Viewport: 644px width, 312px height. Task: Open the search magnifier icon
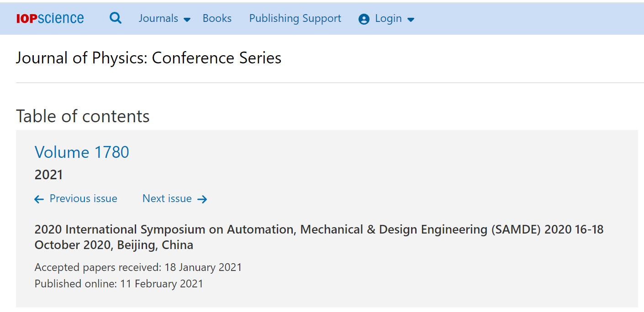(116, 18)
